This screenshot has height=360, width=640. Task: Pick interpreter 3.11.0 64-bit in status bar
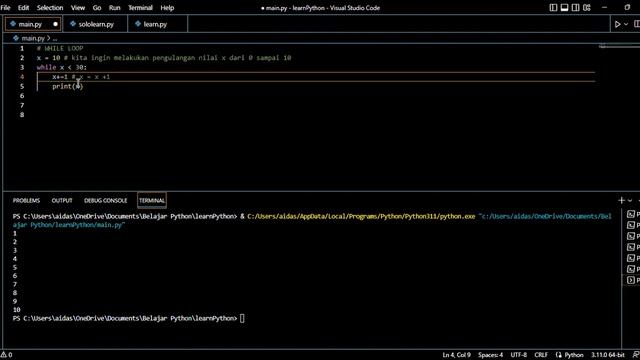(x=608, y=355)
